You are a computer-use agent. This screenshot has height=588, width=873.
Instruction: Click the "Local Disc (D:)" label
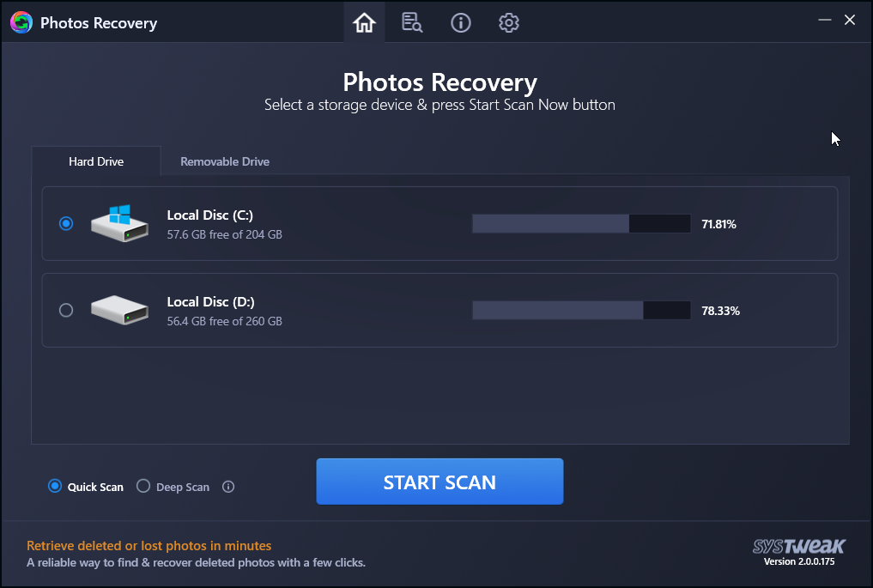pyautogui.click(x=210, y=302)
